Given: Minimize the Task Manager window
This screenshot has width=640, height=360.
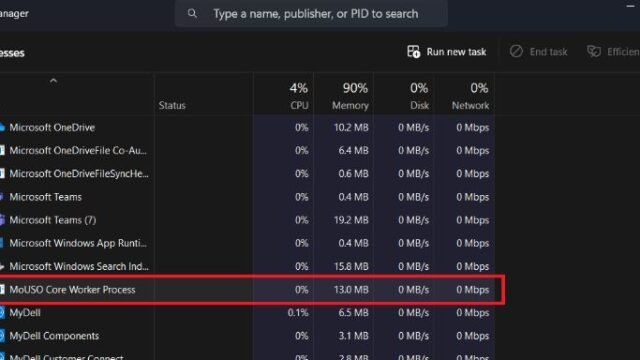Looking at the screenshot, I should (x=630, y=6).
